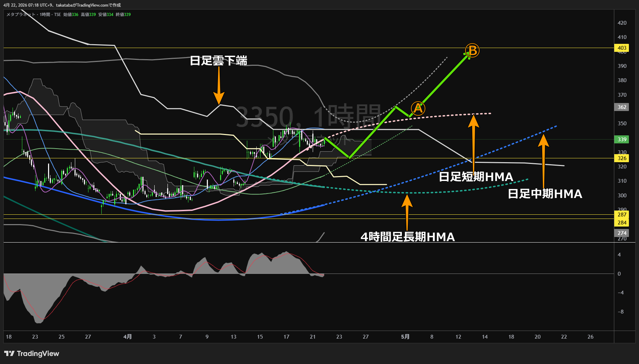Click the 日足短期HMA text label
The image size is (639, 364).
pyautogui.click(x=476, y=177)
